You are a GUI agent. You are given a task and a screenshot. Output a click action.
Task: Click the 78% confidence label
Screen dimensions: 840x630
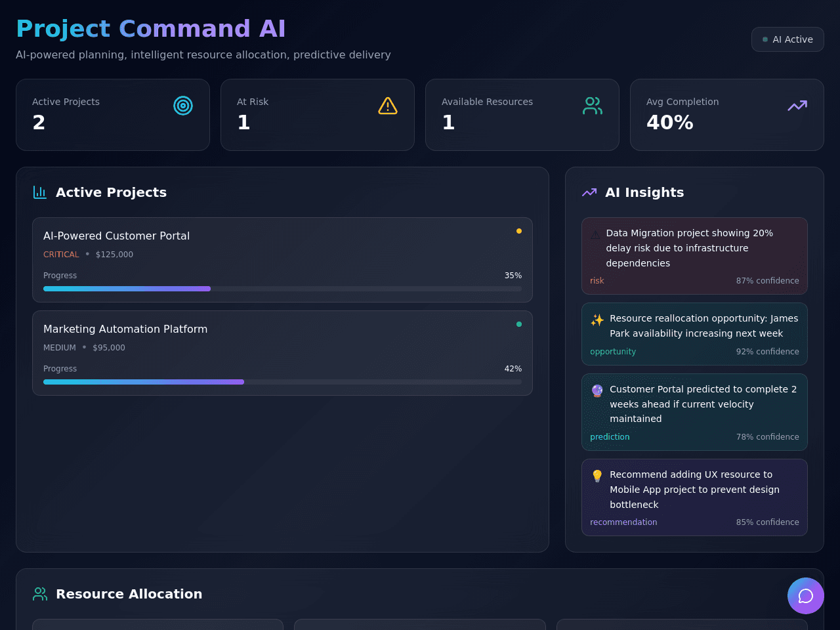(767, 437)
